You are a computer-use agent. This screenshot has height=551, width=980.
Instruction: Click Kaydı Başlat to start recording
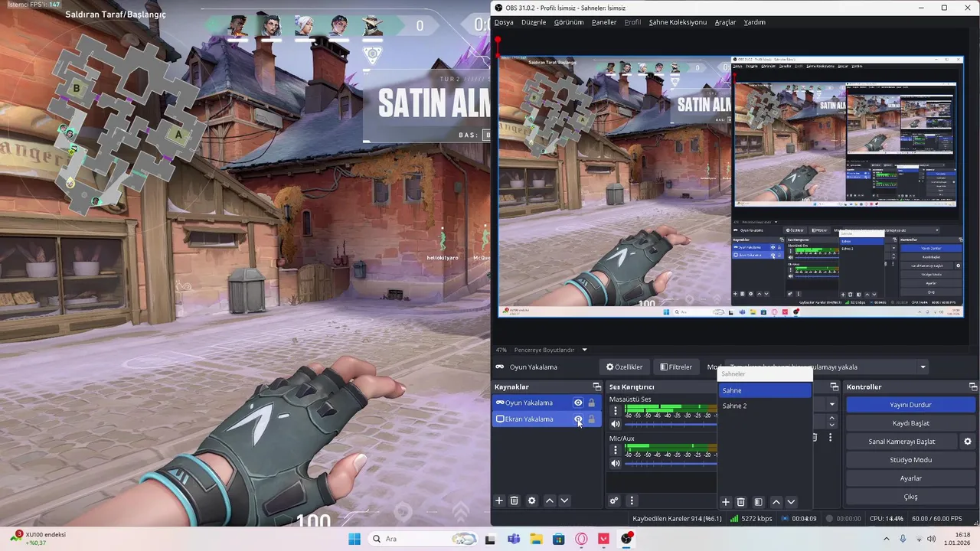click(910, 423)
